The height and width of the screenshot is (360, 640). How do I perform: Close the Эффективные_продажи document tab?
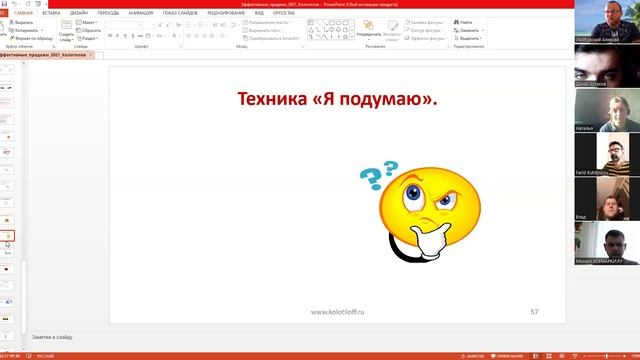tap(91, 55)
